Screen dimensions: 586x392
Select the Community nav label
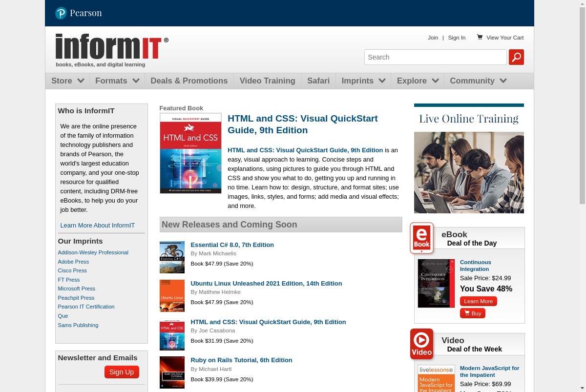tap(472, 81)
